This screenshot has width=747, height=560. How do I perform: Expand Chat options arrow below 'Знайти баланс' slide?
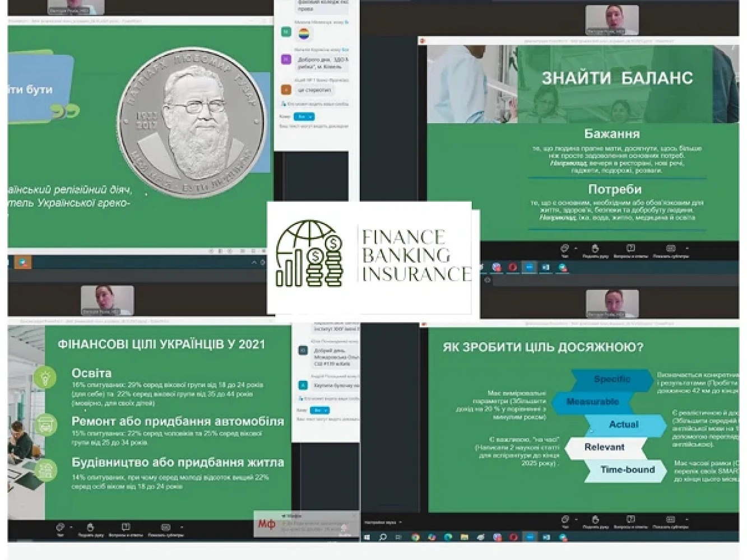(x=576, y=248)
